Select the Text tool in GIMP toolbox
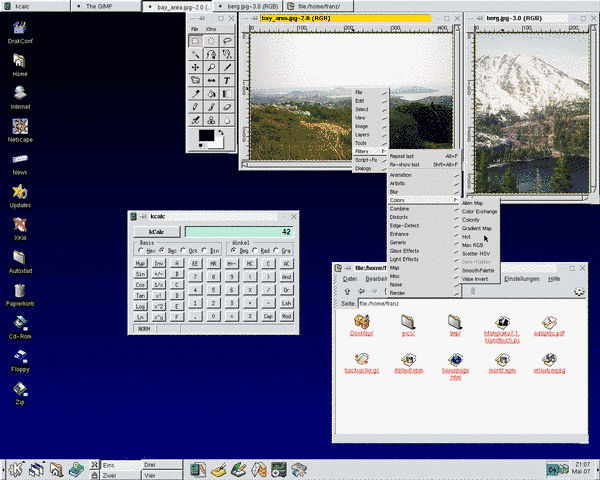Image resolution: width=600 pixels, height=480 pixels. (228, 80)
